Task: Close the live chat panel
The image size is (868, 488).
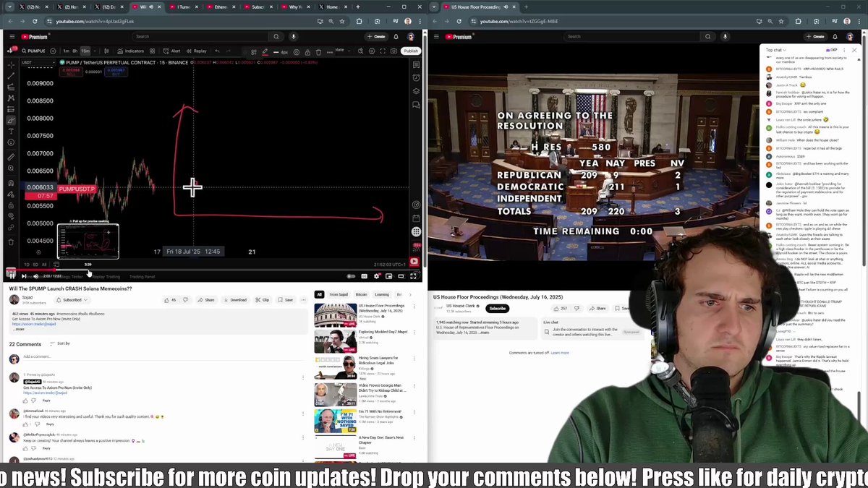Action: coord(854,50)
